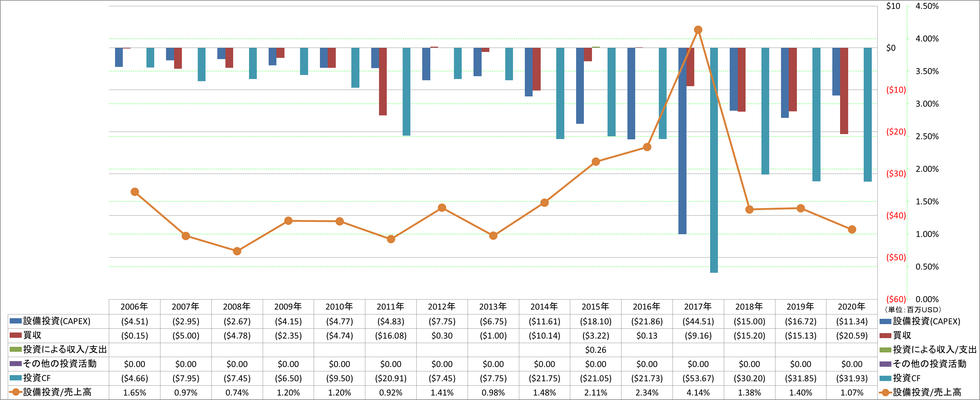Click the 2.34% ratio cell for 2016
The height and width of the screenshot is (400, 980).
(x=647, y=393)
